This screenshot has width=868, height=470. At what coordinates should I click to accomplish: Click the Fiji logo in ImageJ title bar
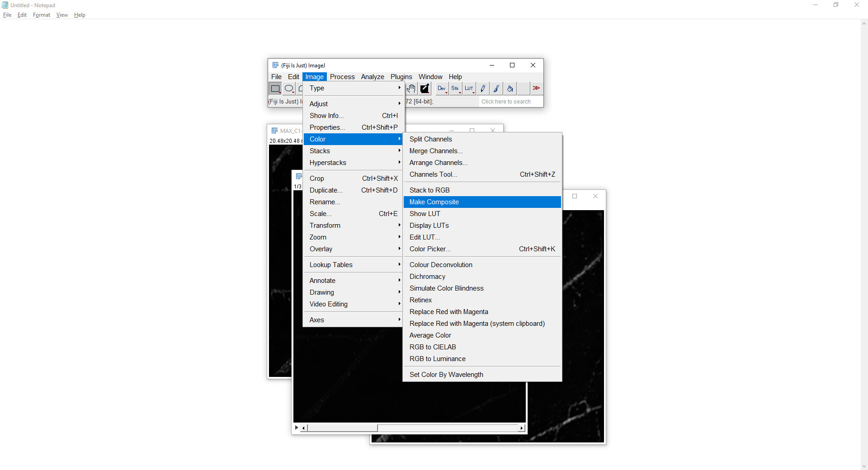pyautogui.click(x=275, y=66)
